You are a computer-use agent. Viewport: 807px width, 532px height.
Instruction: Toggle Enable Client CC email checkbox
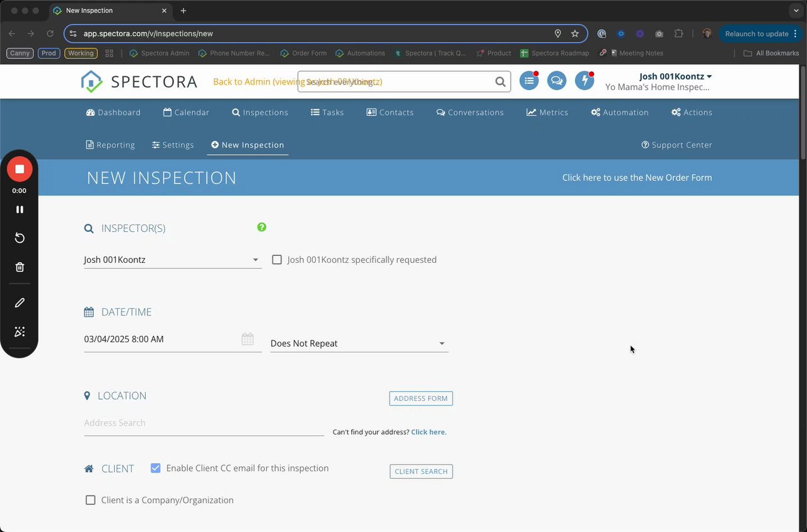156,468
